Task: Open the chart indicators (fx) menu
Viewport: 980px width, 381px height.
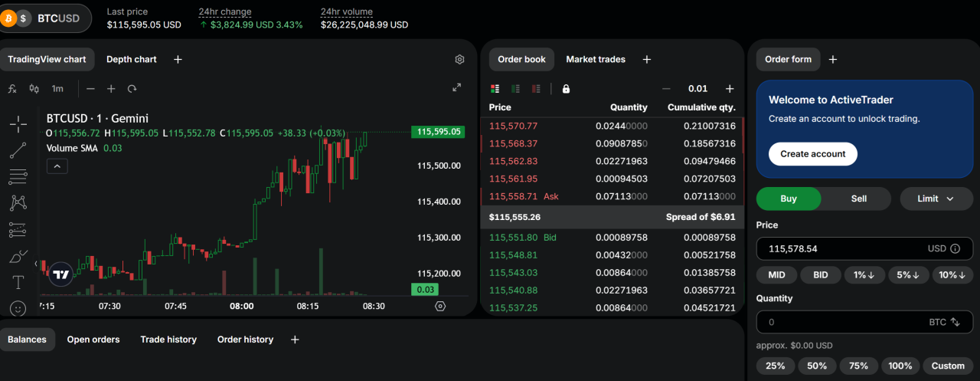Action: coord(12,89)
